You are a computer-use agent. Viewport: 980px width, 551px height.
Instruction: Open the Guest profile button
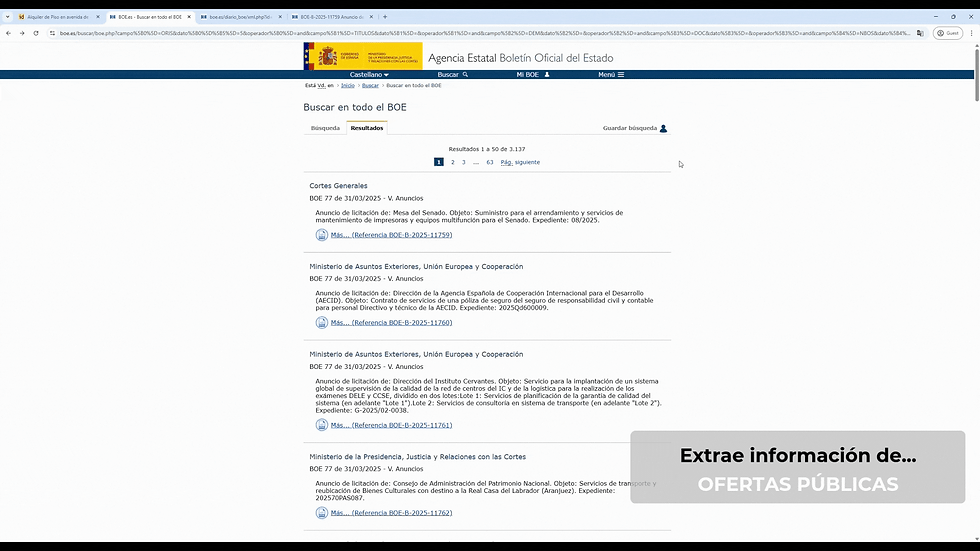(x=948, y=33)
